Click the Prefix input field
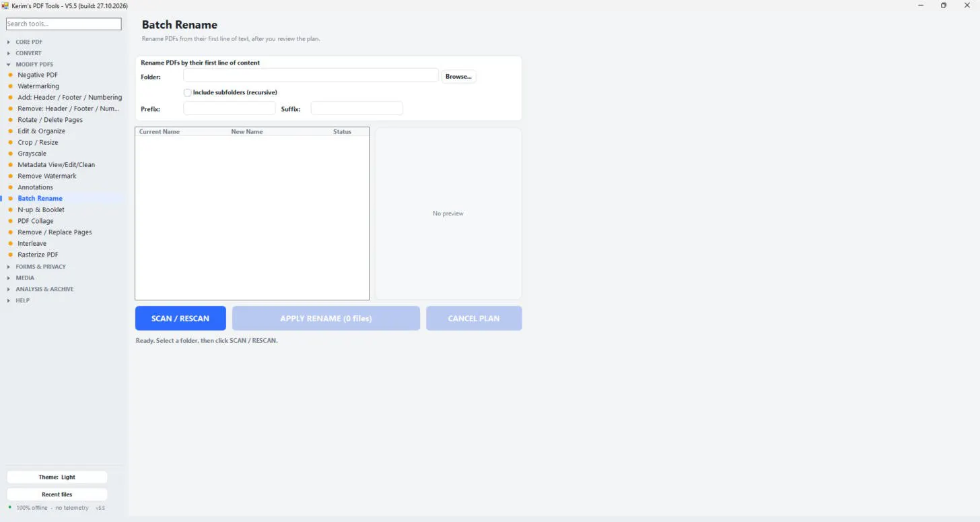The width and height of the screenshot is (980, 522). coord(230,108)
